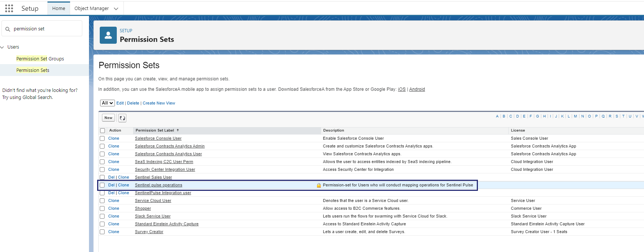The height and width of the screenshot is (252, 644).
Task: Open Security Center Integration User set
Action: tap(165, 169)
